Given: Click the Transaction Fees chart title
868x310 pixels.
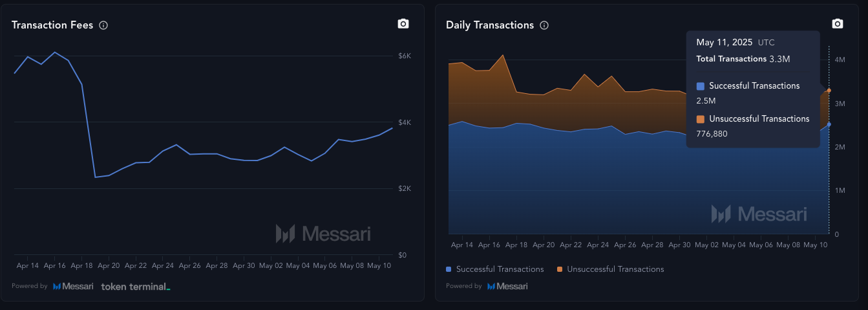Looking at the screenshot, I should [52, 25].
